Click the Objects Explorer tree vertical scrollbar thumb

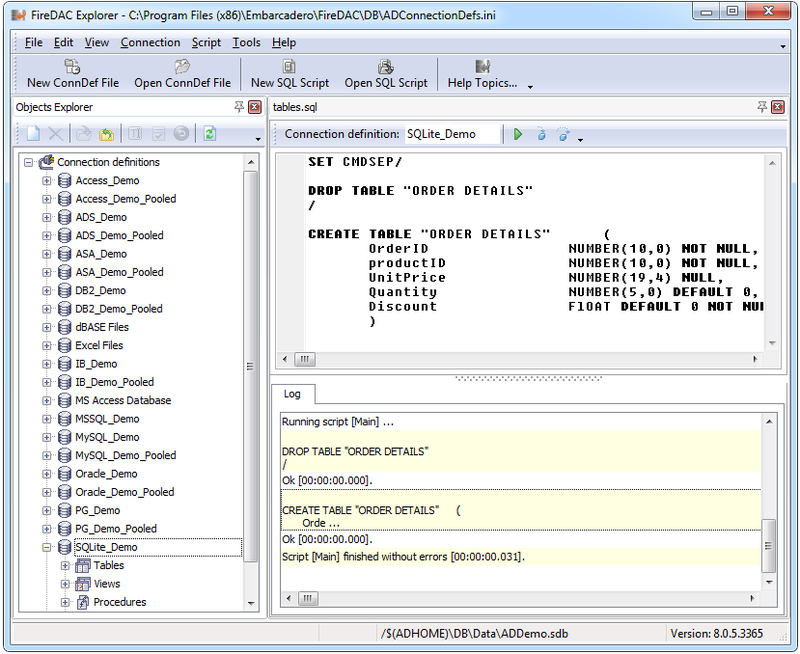[x=250, y=366]
